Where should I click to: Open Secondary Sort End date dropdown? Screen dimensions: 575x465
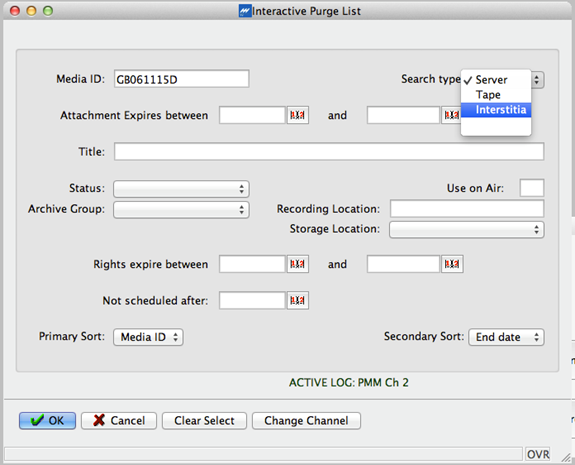[506, 337]
